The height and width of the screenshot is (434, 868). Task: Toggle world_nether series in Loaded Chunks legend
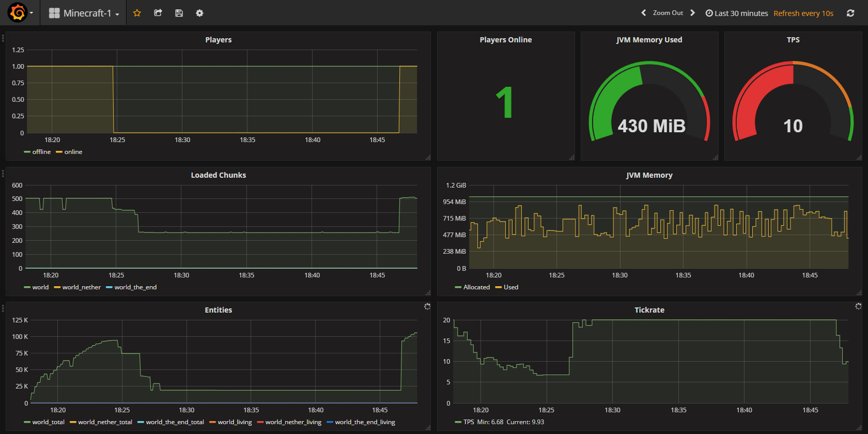(x=81, y=287)
